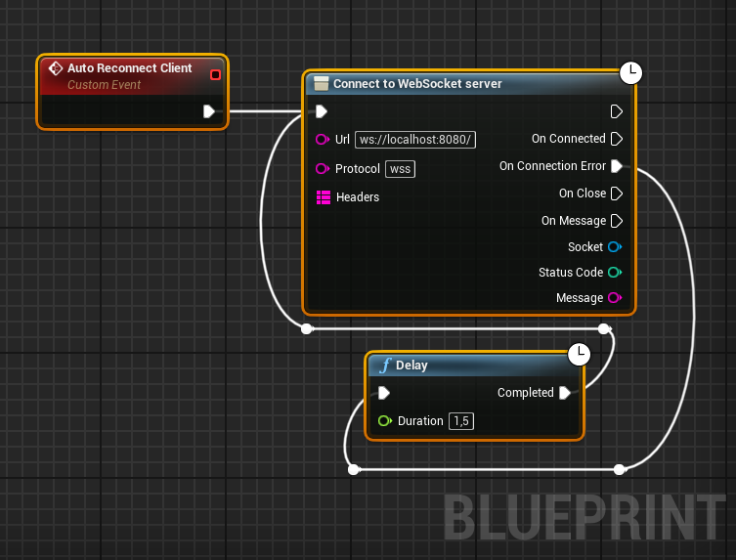Click the Delay execution input pin
The image size is (736, 560).
(384, 393)
